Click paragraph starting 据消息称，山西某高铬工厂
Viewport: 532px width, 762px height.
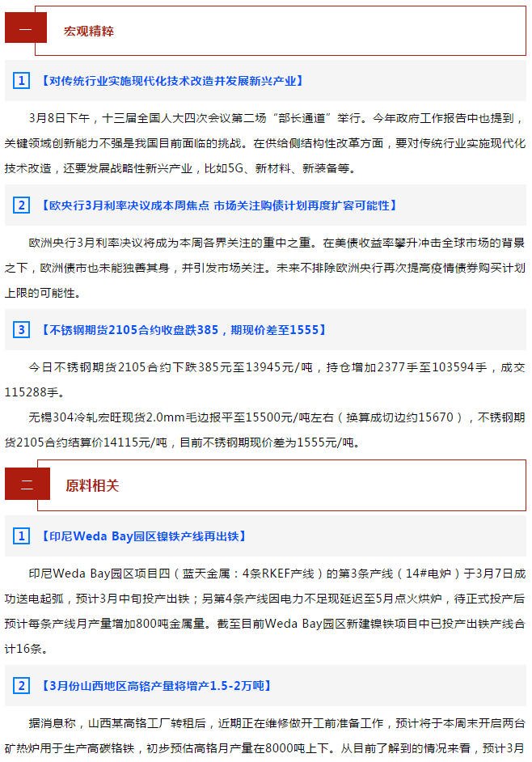pyautogui.click(x=265, y=736)
